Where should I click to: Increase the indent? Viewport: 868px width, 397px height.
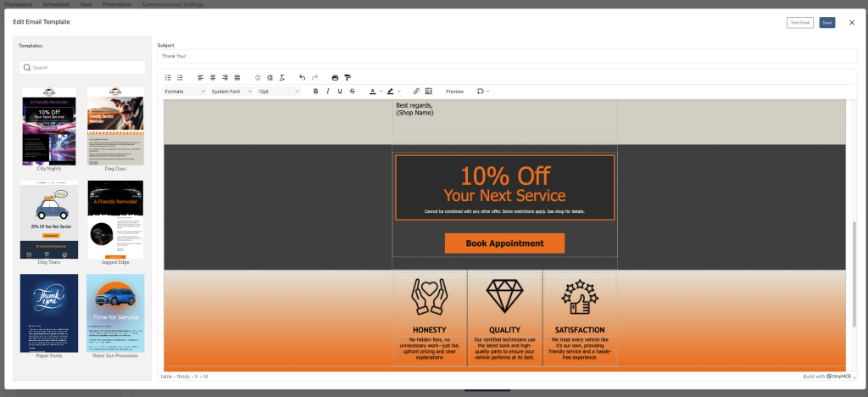point(270,77)
